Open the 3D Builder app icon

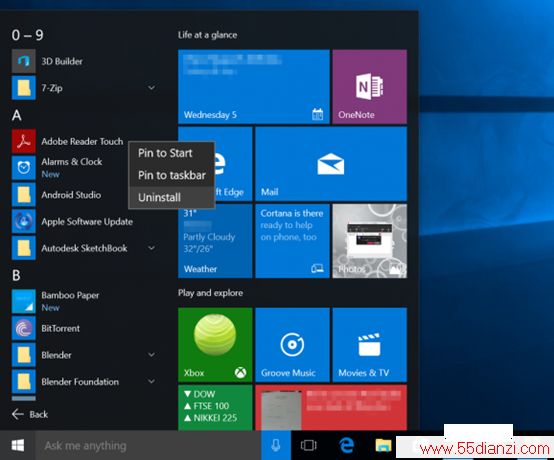[x=24, y=61]
